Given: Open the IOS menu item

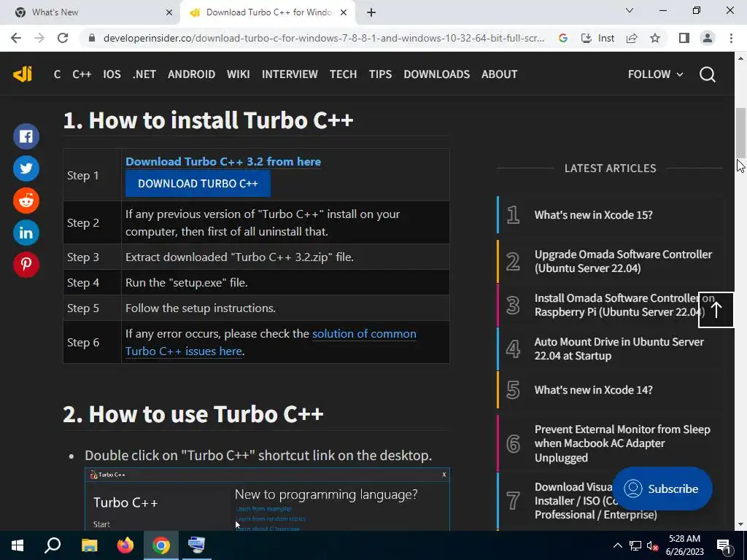Looking at the screenshot, I should pos(112,74).
